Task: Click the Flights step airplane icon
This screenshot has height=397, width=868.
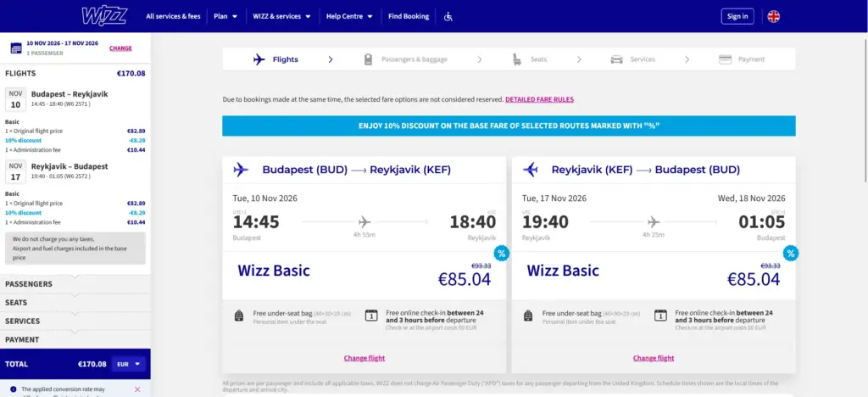Action: pyautogui.click(x=259, y=59)
